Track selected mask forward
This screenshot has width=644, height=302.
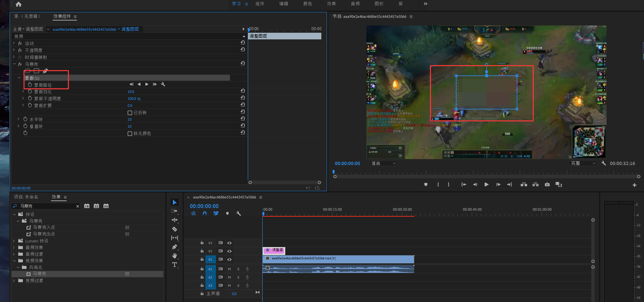[147, 84]
